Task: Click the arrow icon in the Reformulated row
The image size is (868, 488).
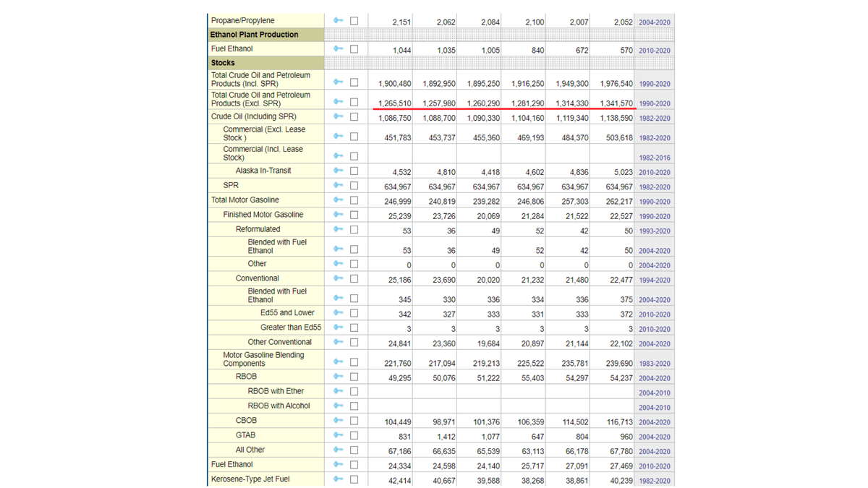Action: pos(338,229)
